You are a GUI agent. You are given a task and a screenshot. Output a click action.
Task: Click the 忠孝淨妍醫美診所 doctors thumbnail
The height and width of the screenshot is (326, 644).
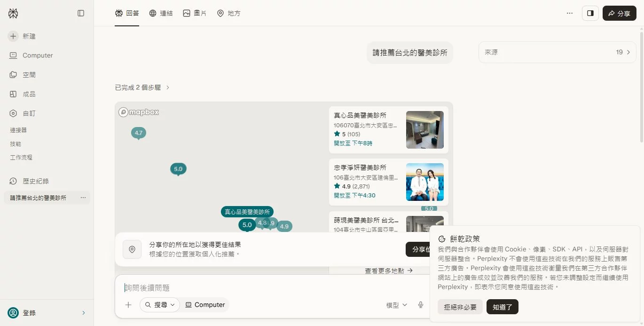[425, 182]
